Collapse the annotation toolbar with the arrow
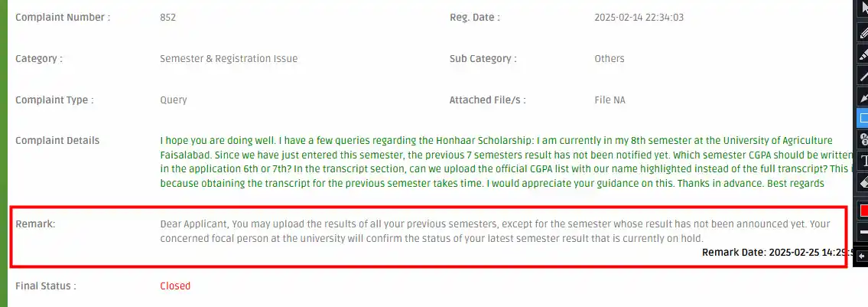This screenshot has width=868, height=307. tap(863, 256)
